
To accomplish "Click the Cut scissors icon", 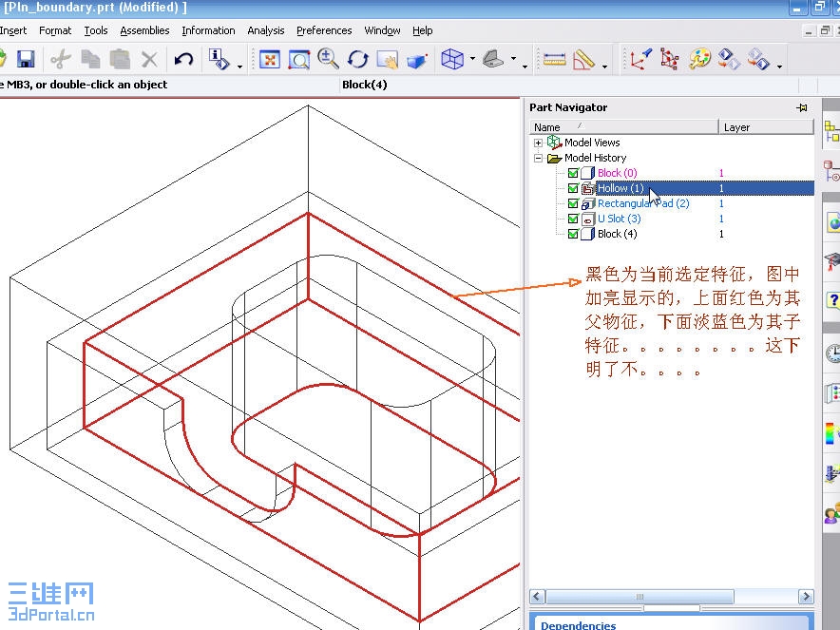I will pyautogui.click(x=61, y=59).
